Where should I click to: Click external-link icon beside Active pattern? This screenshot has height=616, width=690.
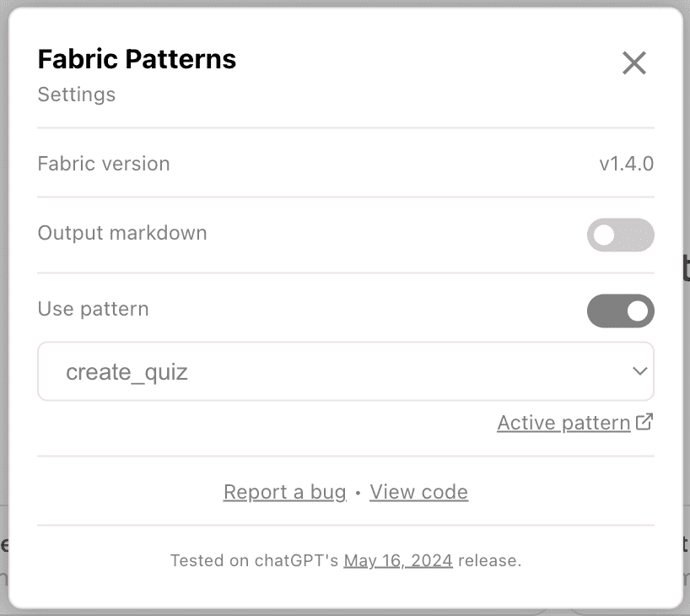(644, 422)
